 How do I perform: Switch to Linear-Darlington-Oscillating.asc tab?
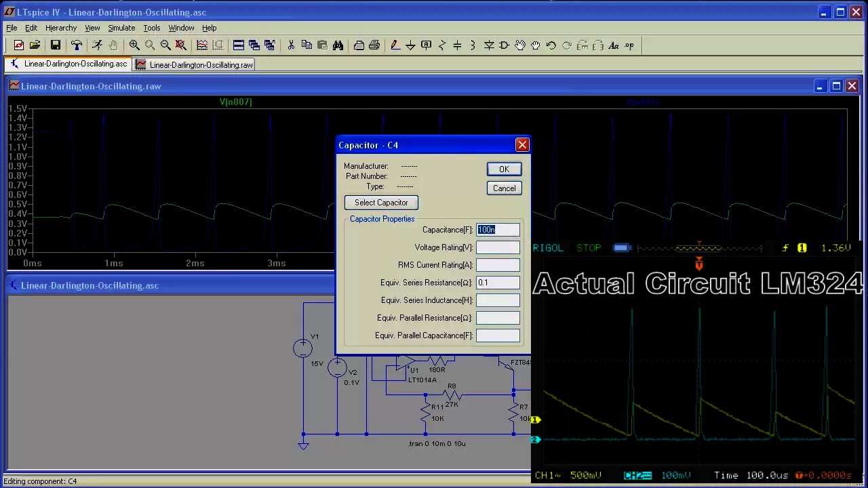pos(68,64)
